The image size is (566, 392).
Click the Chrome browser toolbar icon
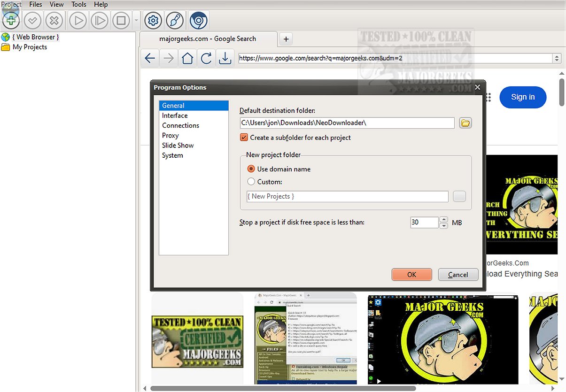point(199,20)
